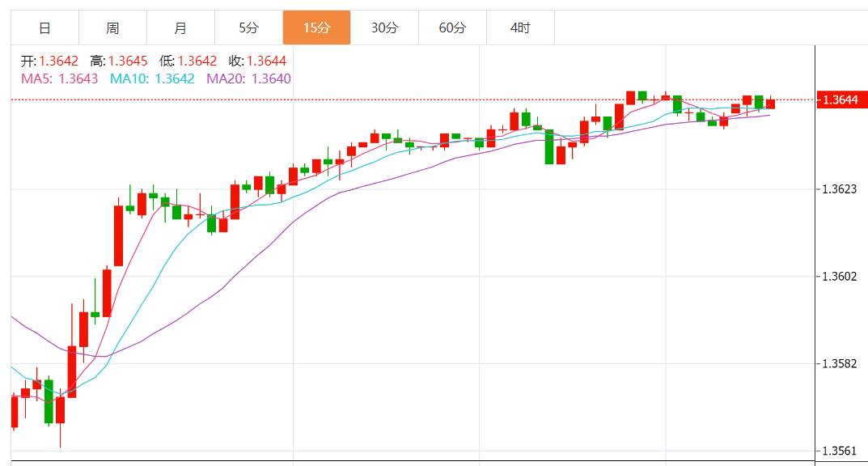Click the red 1.3644 current price tag
Viewport: 868px width, 466px height.
[x=840, y=100]
